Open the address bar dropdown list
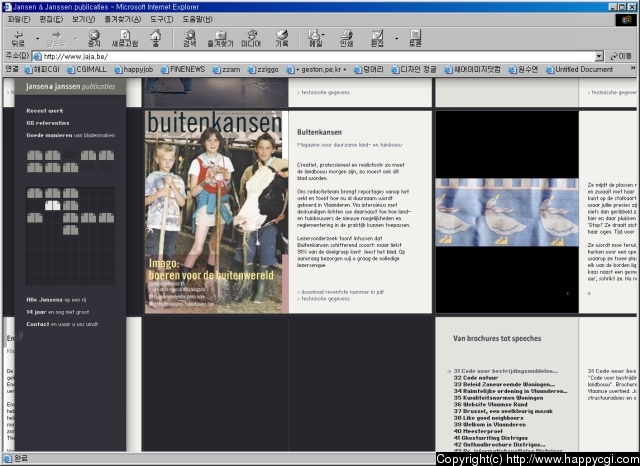 point(599,56)
